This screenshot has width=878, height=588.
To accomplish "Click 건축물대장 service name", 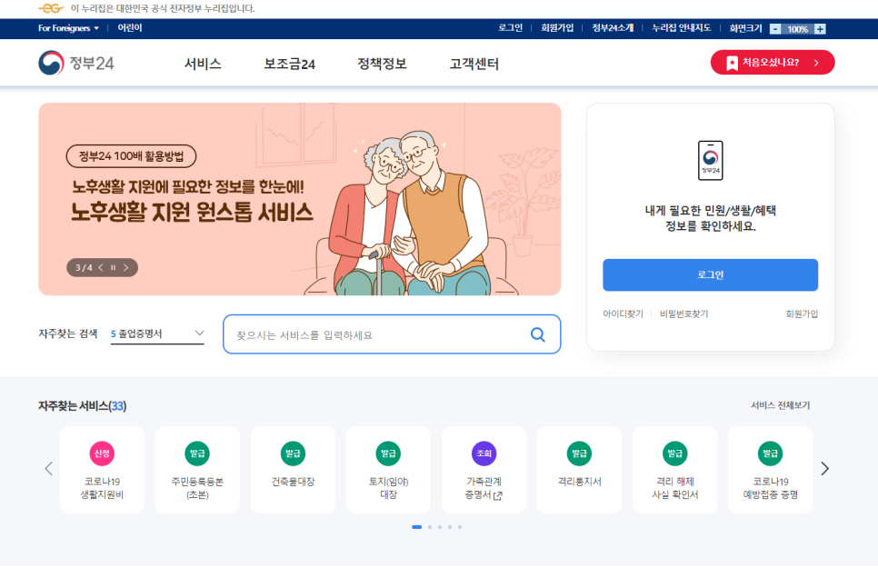I will coord(293,482).
